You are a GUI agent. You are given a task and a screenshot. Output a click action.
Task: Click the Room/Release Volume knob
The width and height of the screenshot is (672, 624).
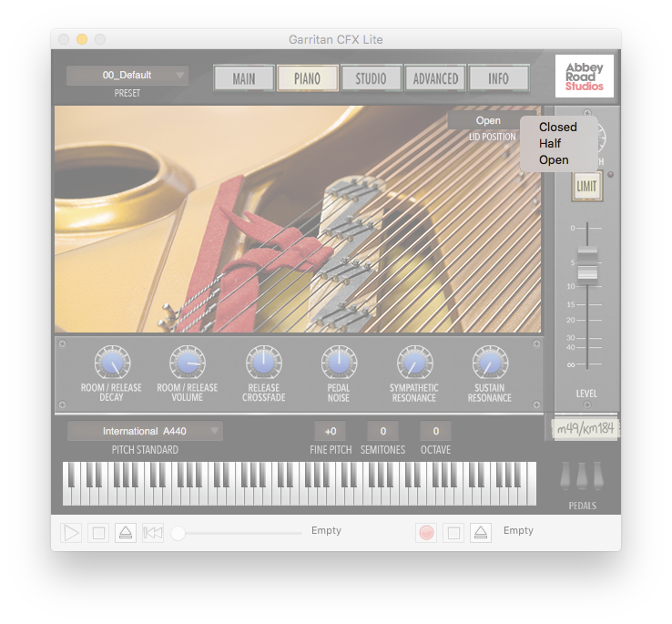[x=188, y=363]
